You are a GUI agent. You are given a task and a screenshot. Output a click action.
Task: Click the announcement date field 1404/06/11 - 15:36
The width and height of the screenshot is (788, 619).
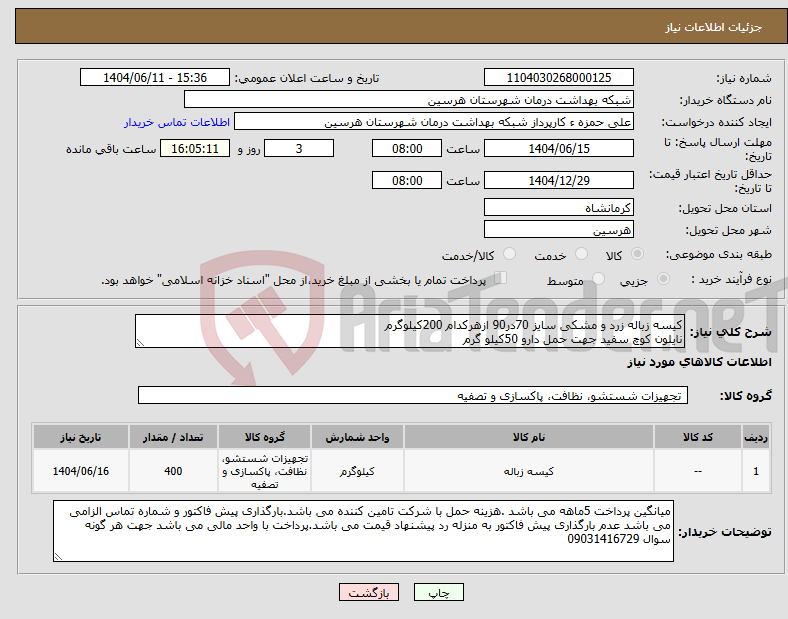(155, 77)
